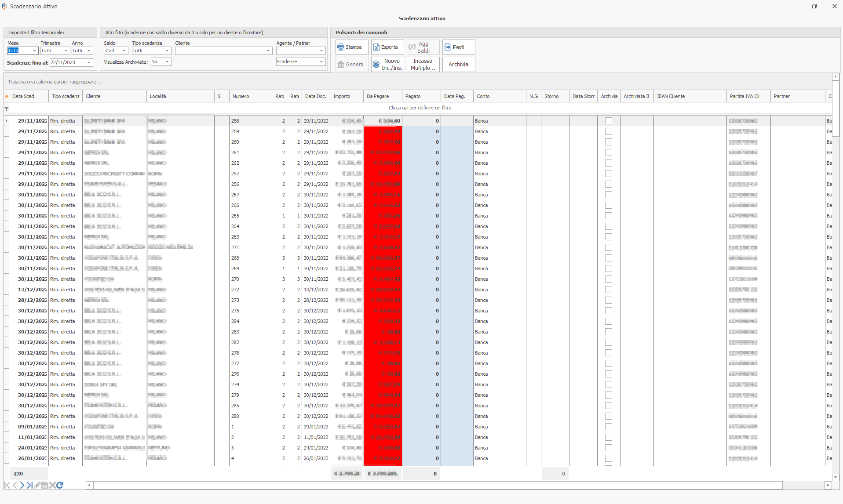Sort by the IBAN CLiente column header
The width and height of the screenshot is (843, 504).
click(x=690, y=96)
